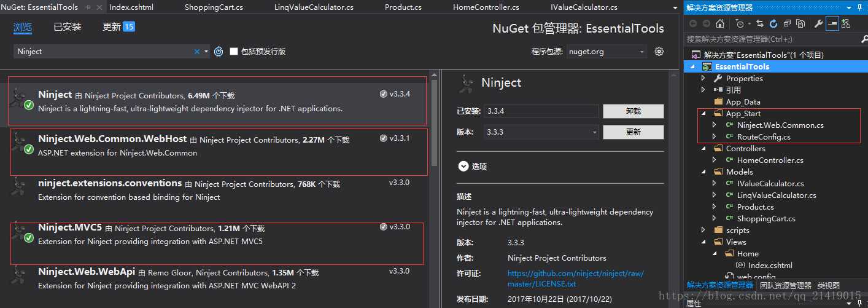
Task: Switch to the Product.cs tab
Action: click(x=403, y=7)
